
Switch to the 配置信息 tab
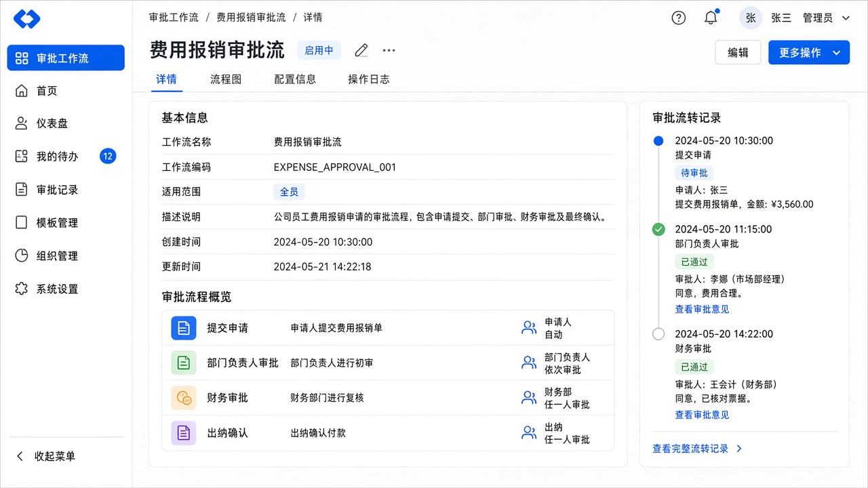[x=295, y=79]
